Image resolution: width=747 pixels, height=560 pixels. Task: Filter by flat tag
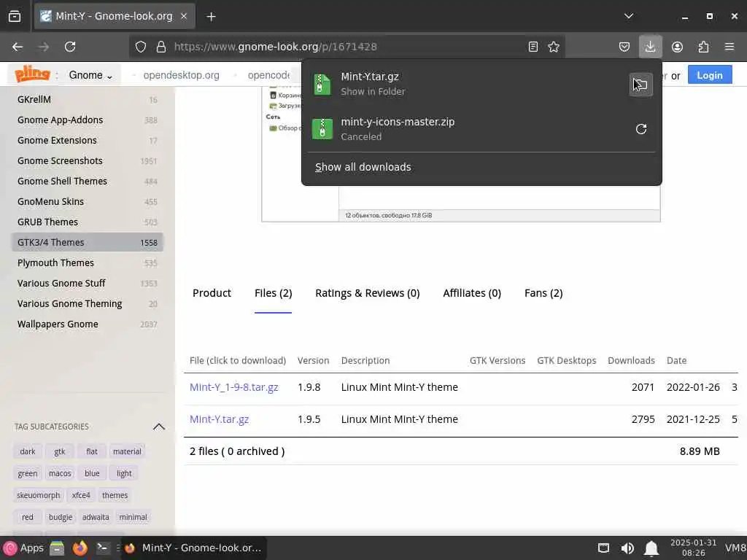point(92,451)
